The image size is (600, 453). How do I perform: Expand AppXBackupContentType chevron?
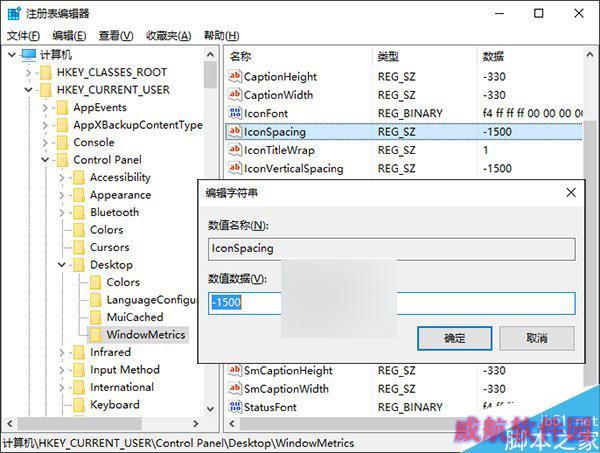tap(45, 125)
